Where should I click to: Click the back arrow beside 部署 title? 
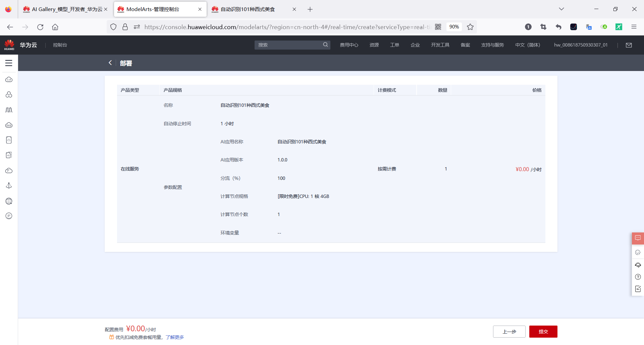click(x=110, y=63)
